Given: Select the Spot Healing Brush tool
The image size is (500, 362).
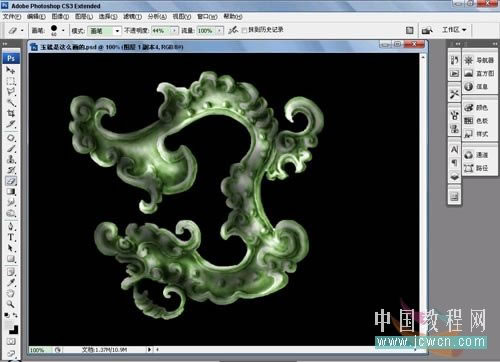Looking at the screenshot, I should pos(11,138).
